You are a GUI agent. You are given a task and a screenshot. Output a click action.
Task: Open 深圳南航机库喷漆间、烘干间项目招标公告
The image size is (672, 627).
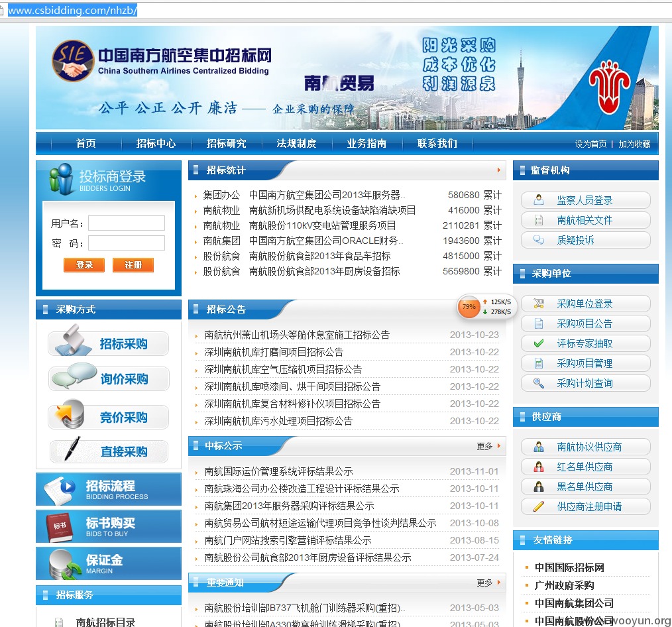292,386
